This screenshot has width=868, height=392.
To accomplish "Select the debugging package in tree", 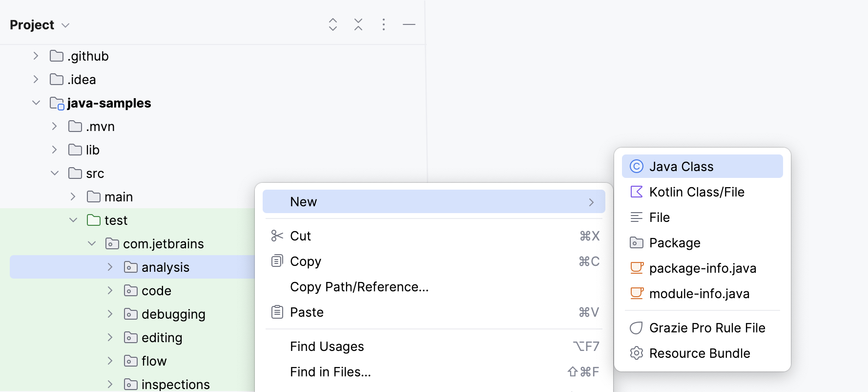I will [x=173, y=314].
